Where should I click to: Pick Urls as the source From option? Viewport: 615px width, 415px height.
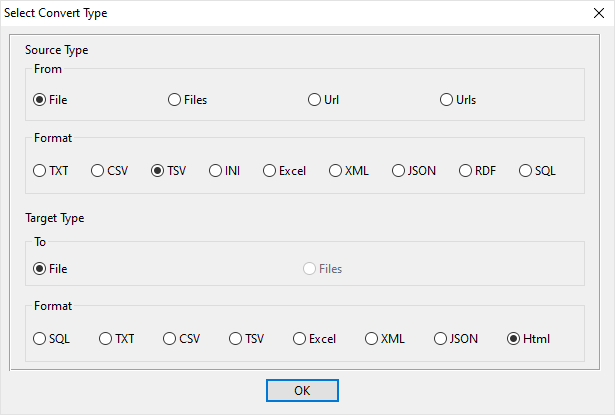click(446, 100)
